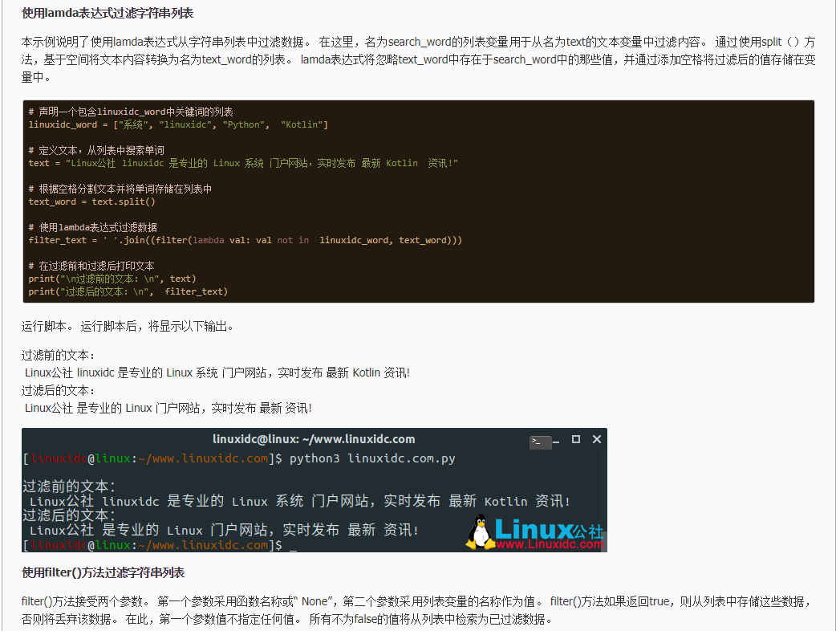This screenshot has height=631, width=840.
Task: Click the minimize button of the linuxidc terminal image
Action: (556, 442)
